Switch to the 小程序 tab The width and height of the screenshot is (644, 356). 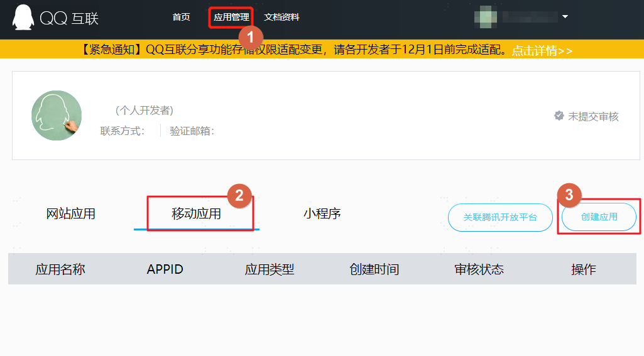click(322, 213)
